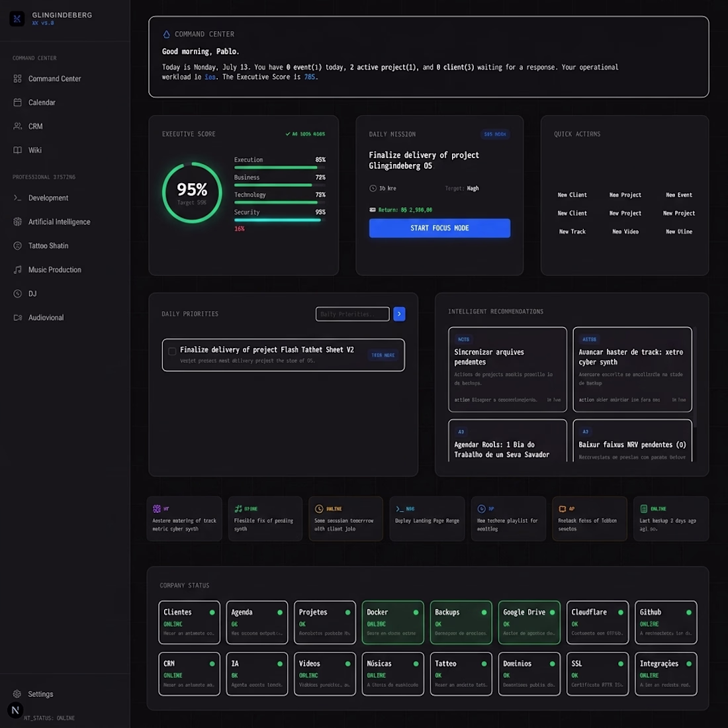728x728 pixels.
Task: Click the New Event quick action
Action: [x=679, y=195]
